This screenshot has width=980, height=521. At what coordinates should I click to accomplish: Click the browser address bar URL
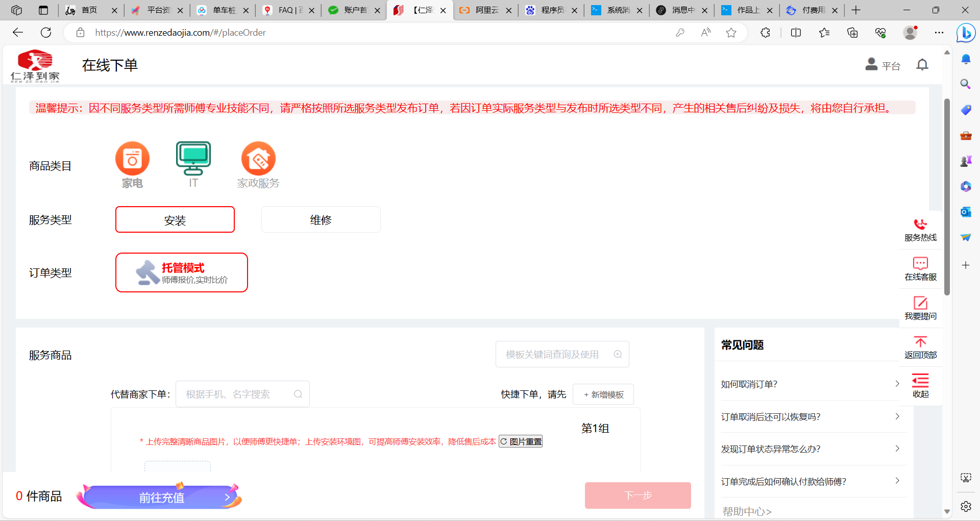tap(180, 33)
